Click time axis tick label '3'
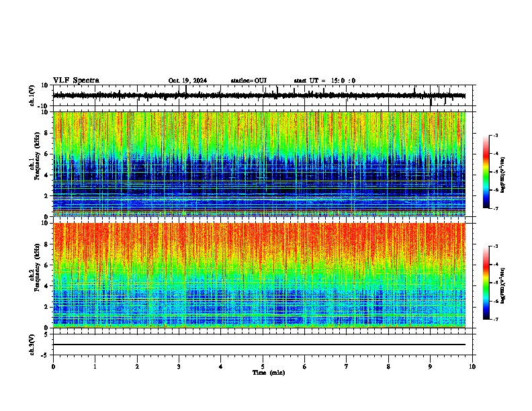Image resolution: width=532 pixels, height=411 pixels. [x=179, y=367]
